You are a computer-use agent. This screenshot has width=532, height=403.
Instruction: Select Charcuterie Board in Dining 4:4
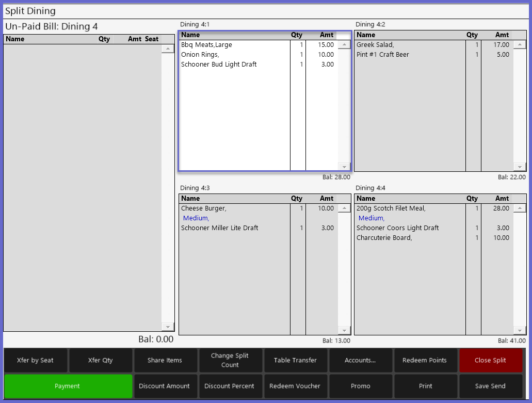(384, 238)
